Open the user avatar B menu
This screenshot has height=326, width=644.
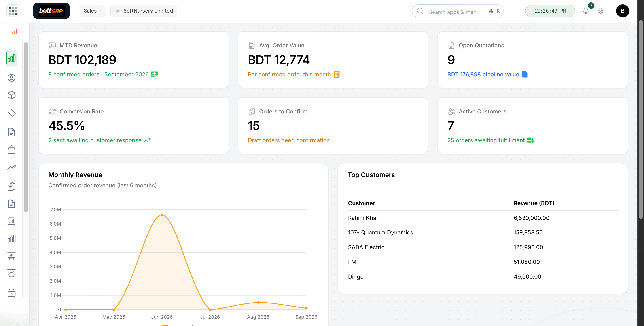(x=623, y=11)
